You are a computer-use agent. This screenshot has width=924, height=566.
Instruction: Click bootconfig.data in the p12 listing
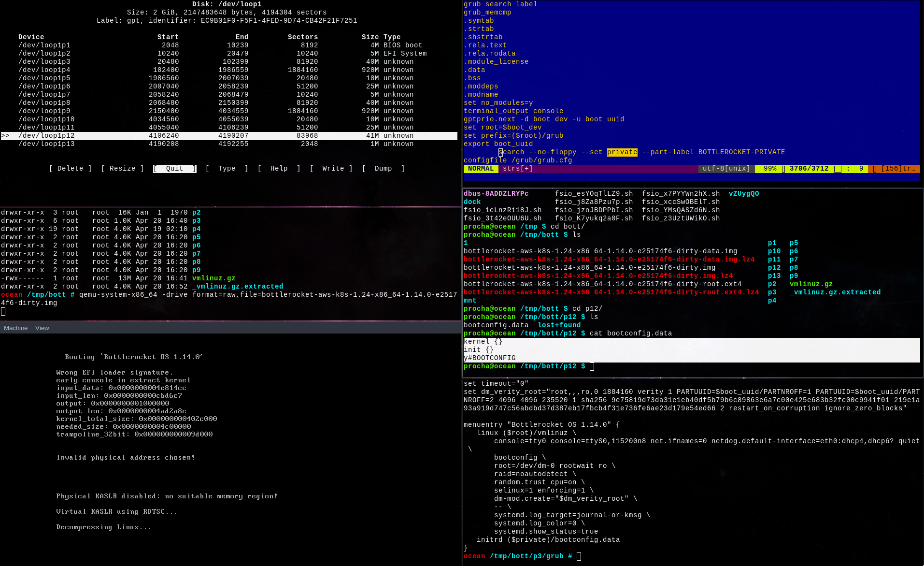pyautogui.click(x=496, y=325)
